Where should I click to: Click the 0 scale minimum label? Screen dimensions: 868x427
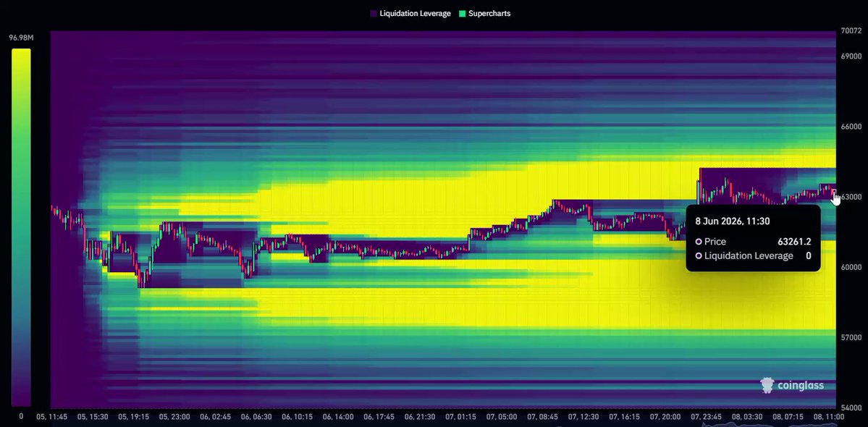point(21,416)
